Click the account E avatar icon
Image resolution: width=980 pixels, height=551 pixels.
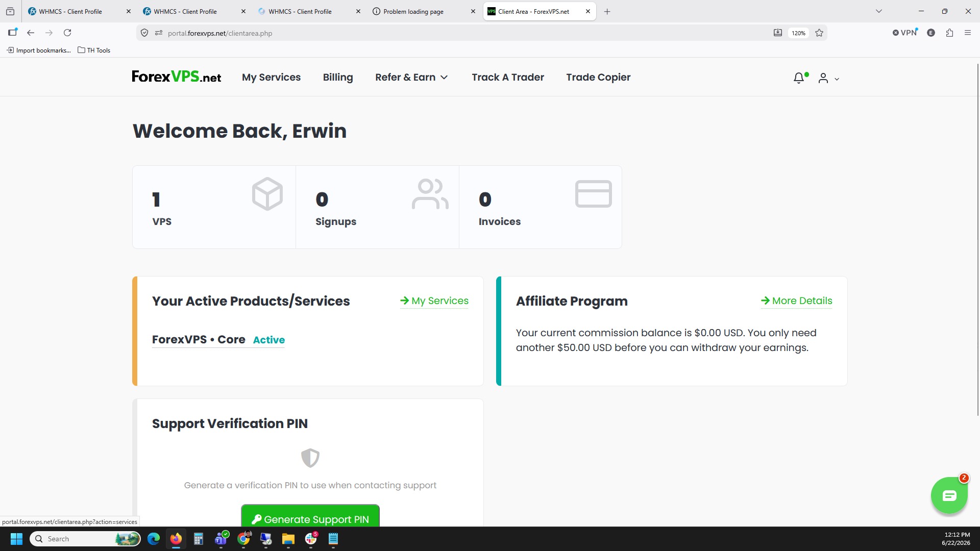[931, 33]
